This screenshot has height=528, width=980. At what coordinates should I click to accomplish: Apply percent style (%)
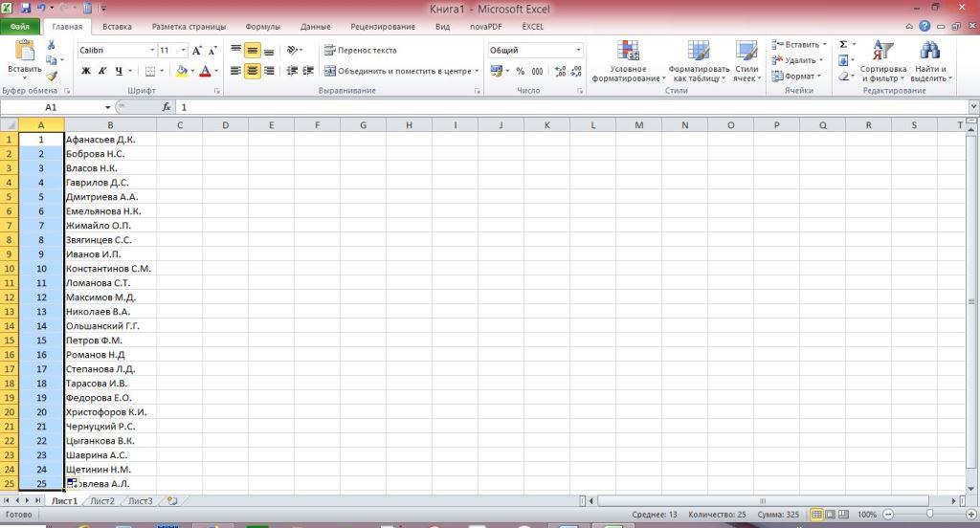coord(520,71)
